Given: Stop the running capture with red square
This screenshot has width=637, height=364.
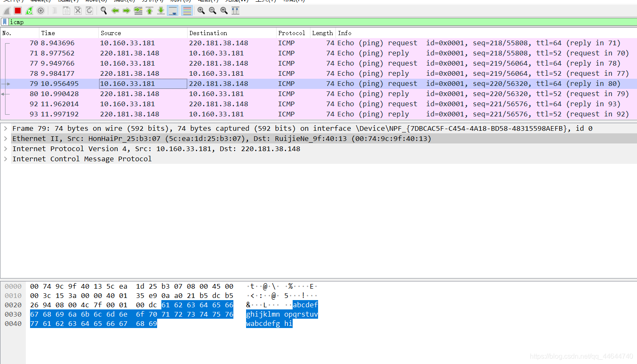Looking at the screenshot, I should click(x=18, y=11).
